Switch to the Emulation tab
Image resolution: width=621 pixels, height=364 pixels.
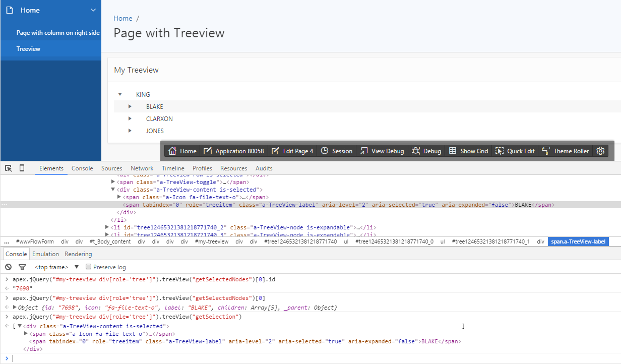[45, 254]
